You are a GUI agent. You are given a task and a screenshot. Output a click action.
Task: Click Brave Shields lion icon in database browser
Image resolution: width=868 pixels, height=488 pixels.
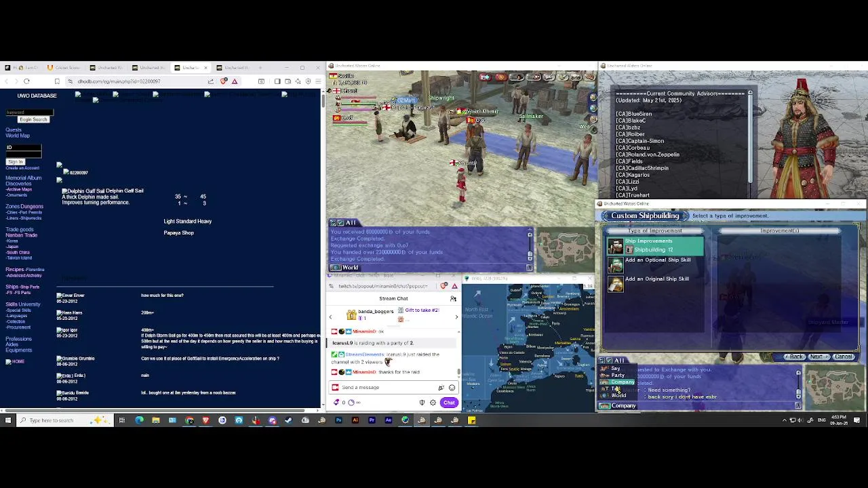[224, 81]
